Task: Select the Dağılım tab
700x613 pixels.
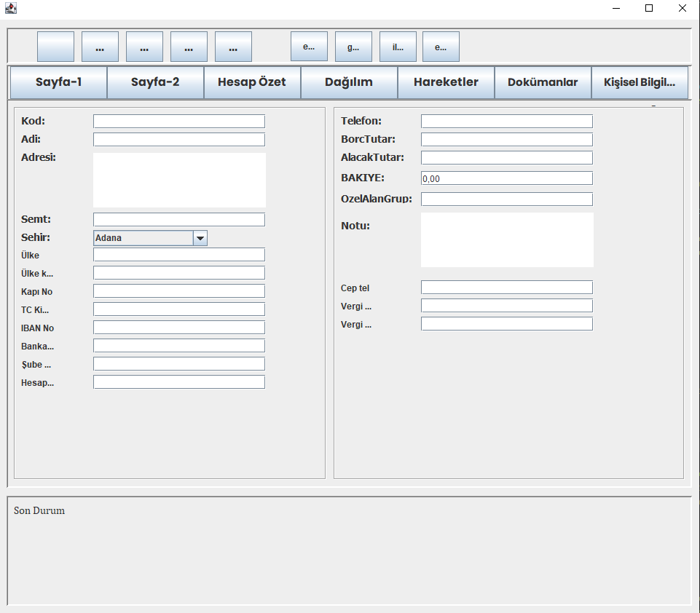Action: [349, 82]
